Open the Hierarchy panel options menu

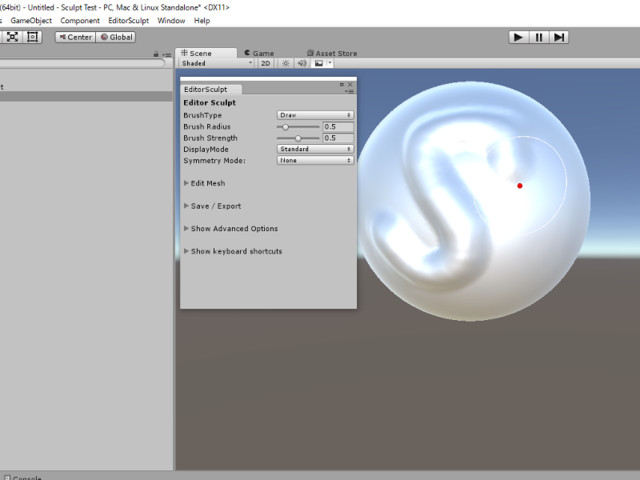(x=167, y=54)
